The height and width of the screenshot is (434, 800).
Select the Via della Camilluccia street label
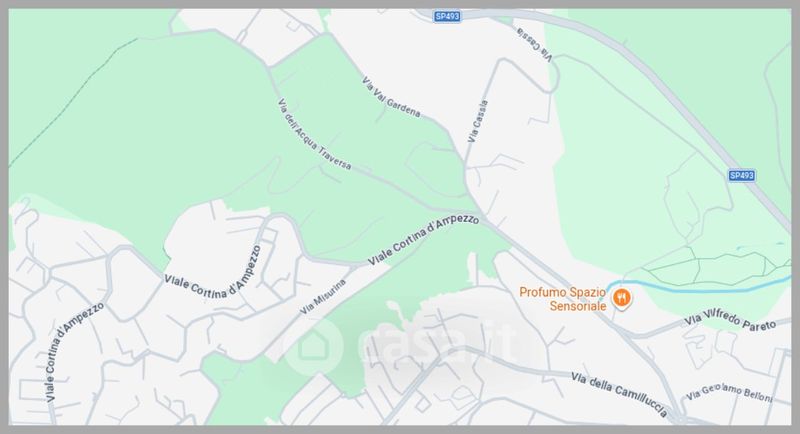[x=619, y=394]
